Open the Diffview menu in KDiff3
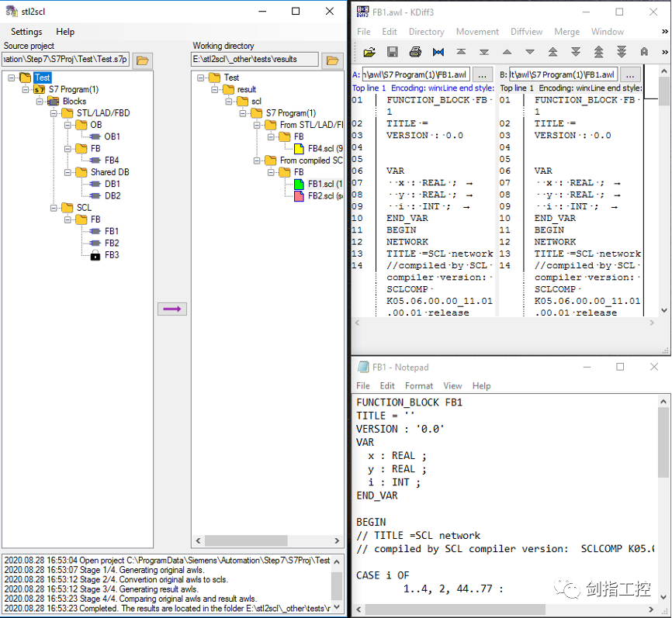 [527, 32]
